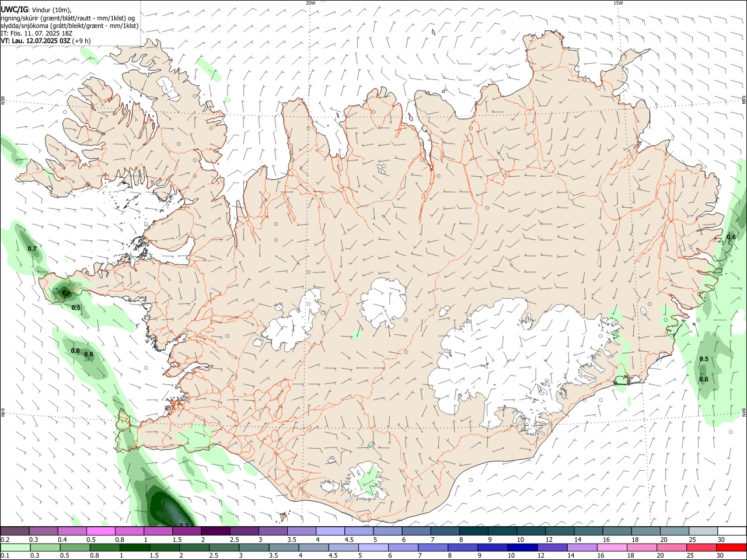
Task: Click the pale grey 25 swatch in snow scale
Action: [703, 531]
